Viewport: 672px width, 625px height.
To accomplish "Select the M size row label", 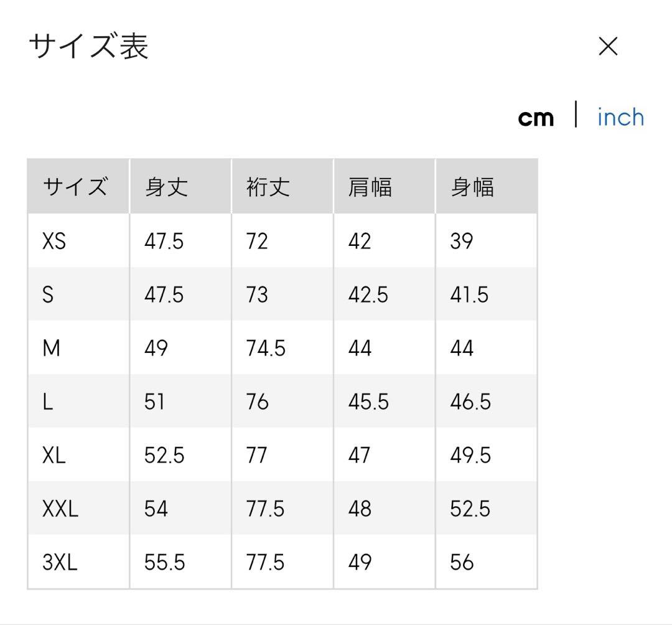I will click(x=51, y=348).
